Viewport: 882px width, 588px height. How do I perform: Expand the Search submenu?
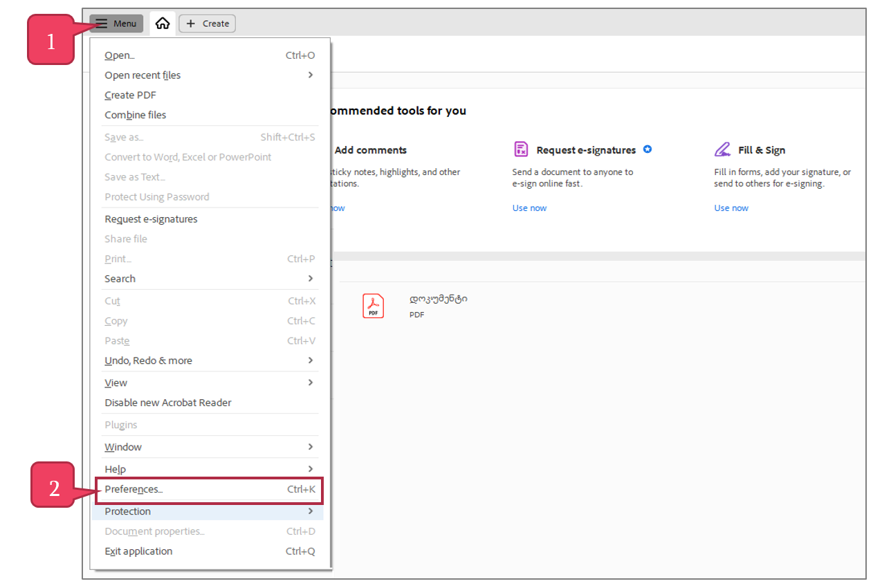click(210, 279)
